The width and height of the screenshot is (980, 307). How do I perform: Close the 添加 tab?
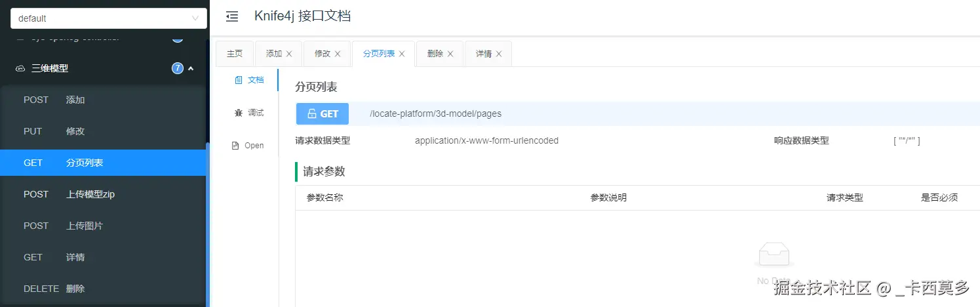click(x=289, y=54)
